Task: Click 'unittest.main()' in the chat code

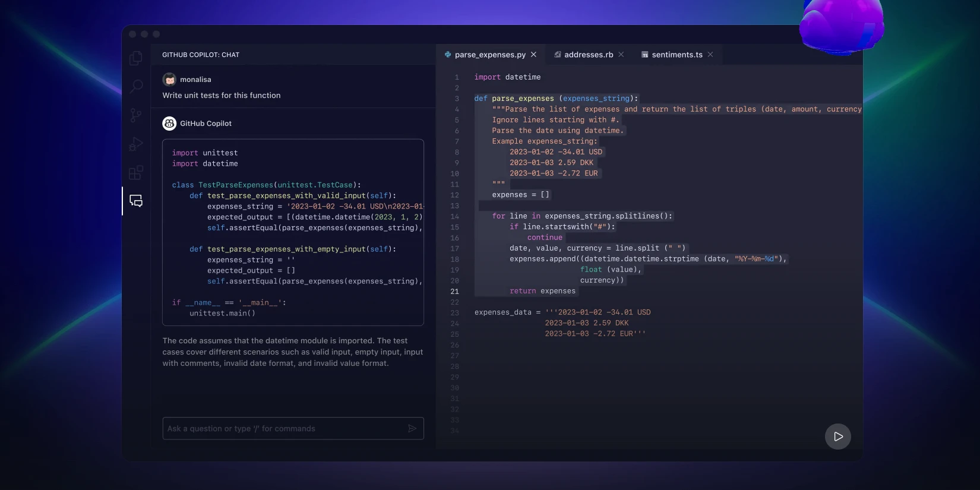Action: point(222,314)
